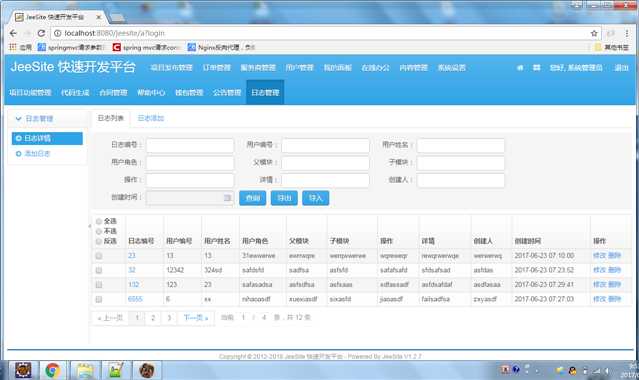Open the 订单管理 top menu

point(216,68)
